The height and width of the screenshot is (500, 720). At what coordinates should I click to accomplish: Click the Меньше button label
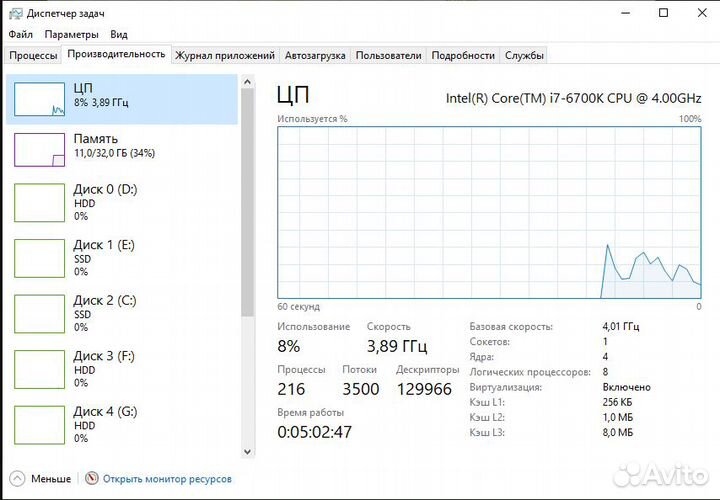[51, 479]
